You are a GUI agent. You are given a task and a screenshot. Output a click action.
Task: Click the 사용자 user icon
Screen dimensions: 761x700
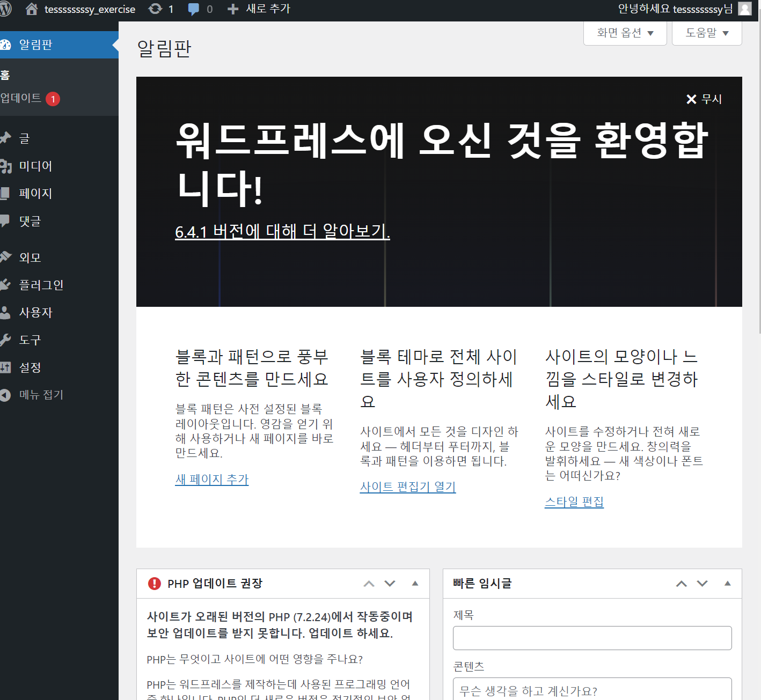click(x=5, y=312)
